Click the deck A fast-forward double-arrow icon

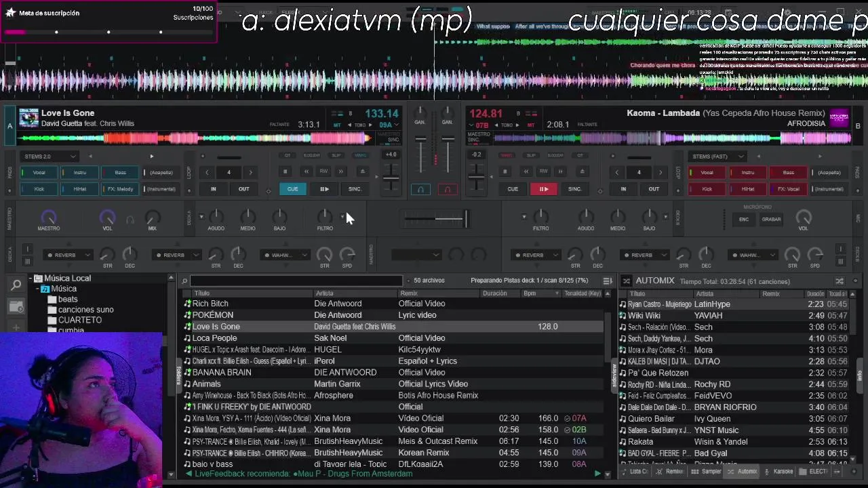[x=341, y=171]
